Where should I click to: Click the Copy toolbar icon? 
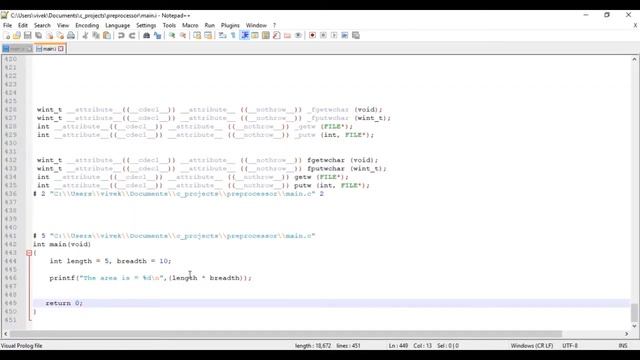[96, 36]
